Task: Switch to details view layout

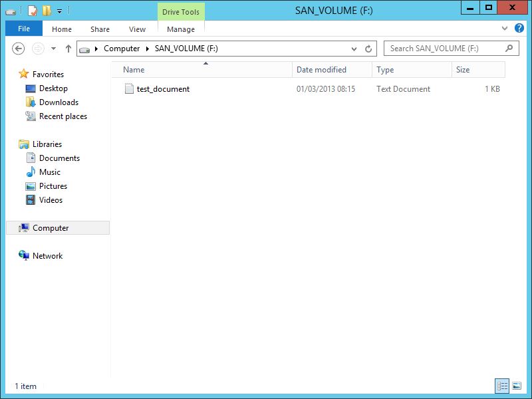Action: point(502,386)
